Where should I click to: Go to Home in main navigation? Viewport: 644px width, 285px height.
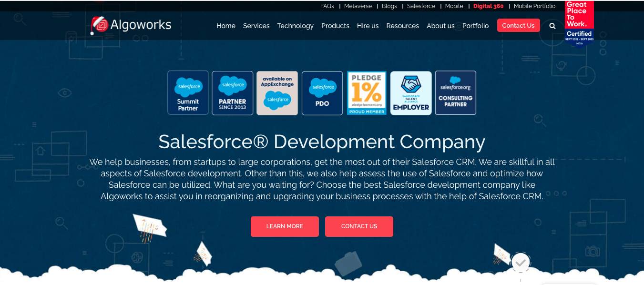[226, 26]
